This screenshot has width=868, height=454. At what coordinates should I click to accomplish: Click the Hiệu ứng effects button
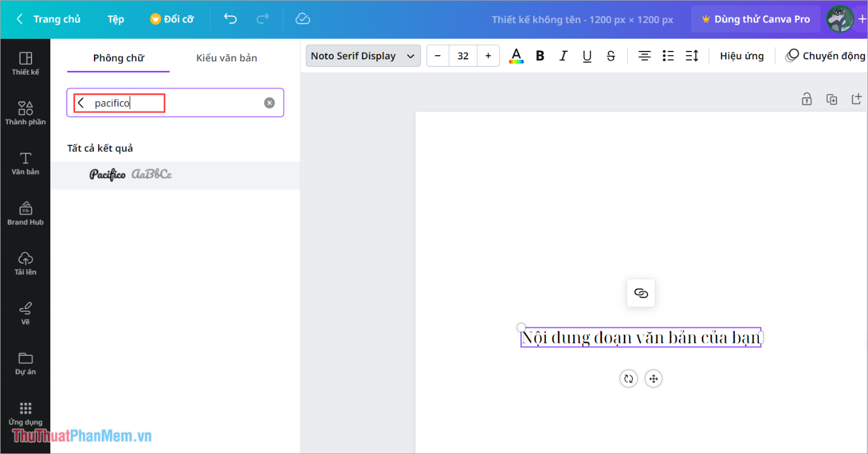[x=741, y=56]
